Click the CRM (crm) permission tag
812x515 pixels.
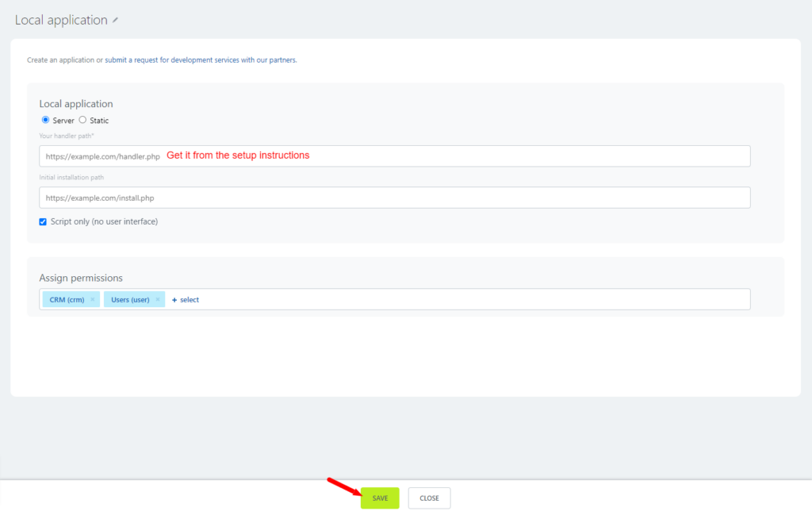coord(71,299)
